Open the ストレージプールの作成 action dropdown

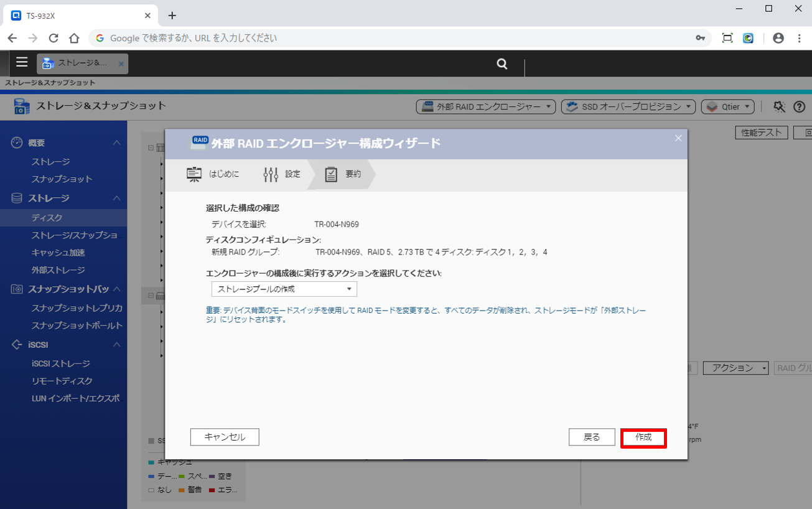coord(284,289)
